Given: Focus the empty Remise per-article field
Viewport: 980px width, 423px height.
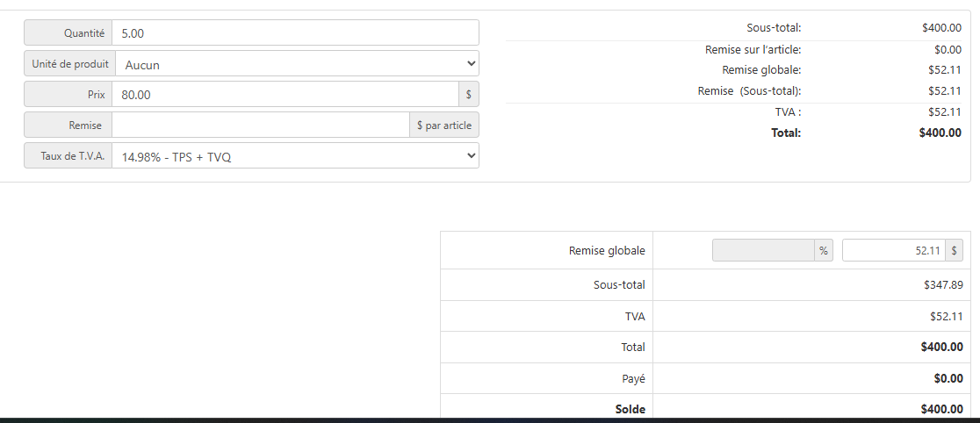Looking at the screenshot, I should [x=261, y=125].
